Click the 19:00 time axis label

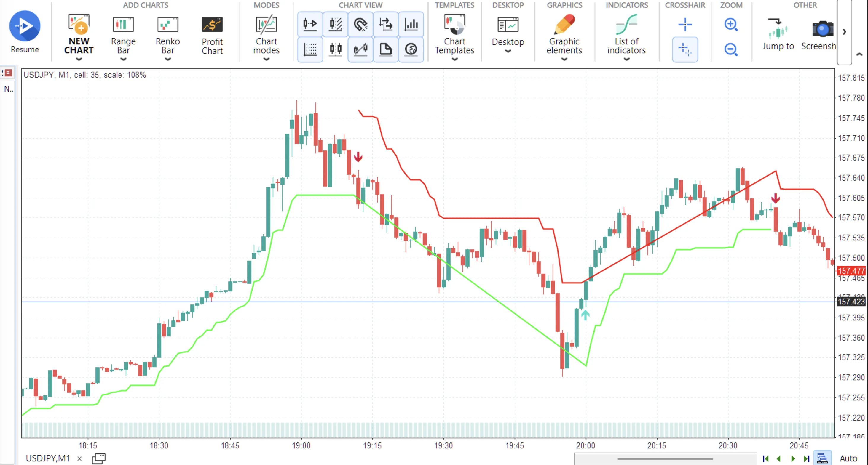tap(301, 445)
